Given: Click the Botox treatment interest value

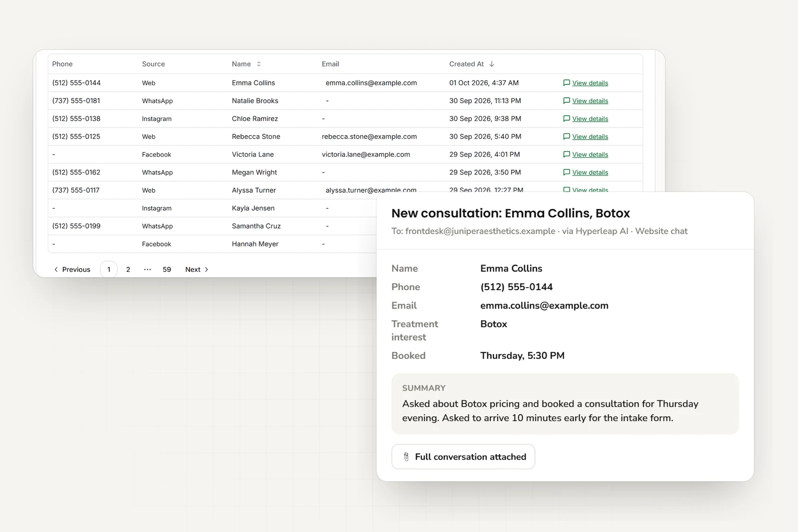Looking at the screenshot, I should point(494,324).
